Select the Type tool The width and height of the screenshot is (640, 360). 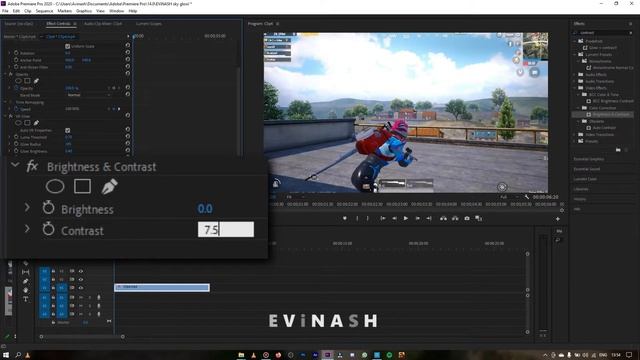click(x=26, y=299)
